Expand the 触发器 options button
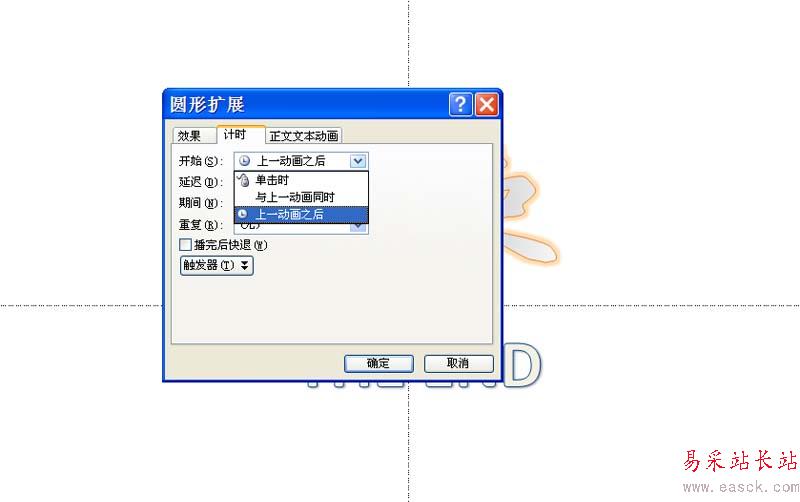 click(217, 265)
